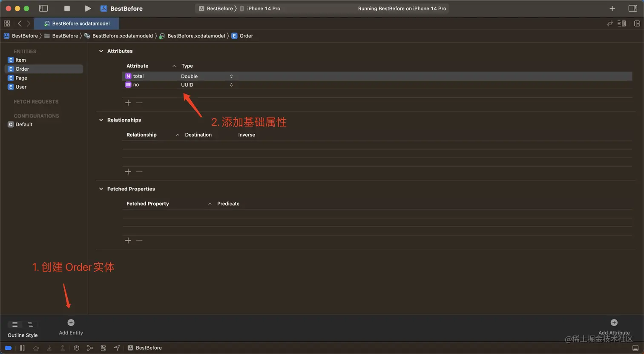Screen dimensions: 644x354
Task: Sort by the Attribute column header
Action: click(x=138, y=66)
